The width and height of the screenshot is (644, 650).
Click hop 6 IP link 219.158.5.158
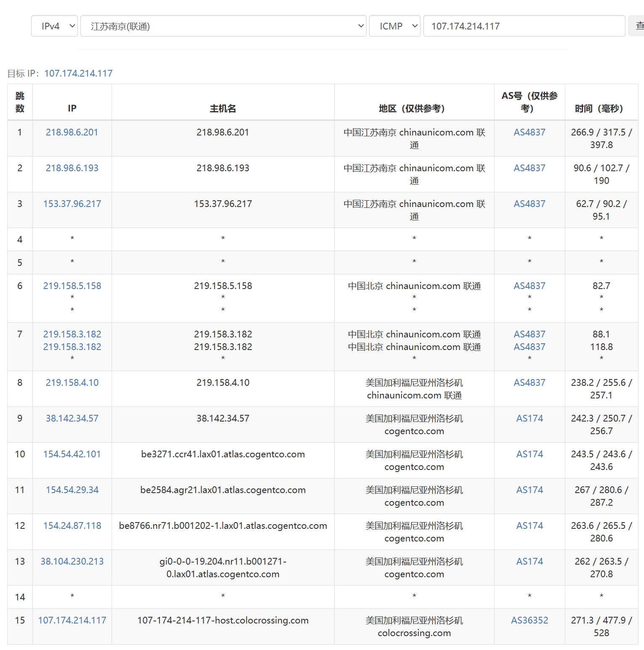(x=72, y=286)
